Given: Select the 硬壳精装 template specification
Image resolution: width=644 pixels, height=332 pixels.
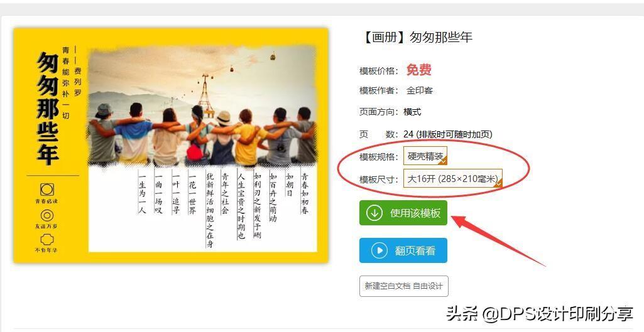Looking at the screenshot, I should click(425, 156).
